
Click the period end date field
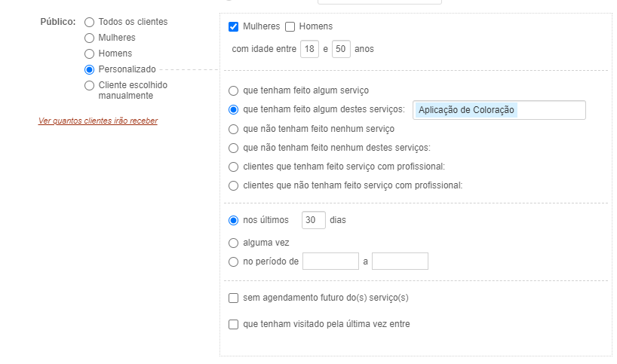tap(400, 262)
